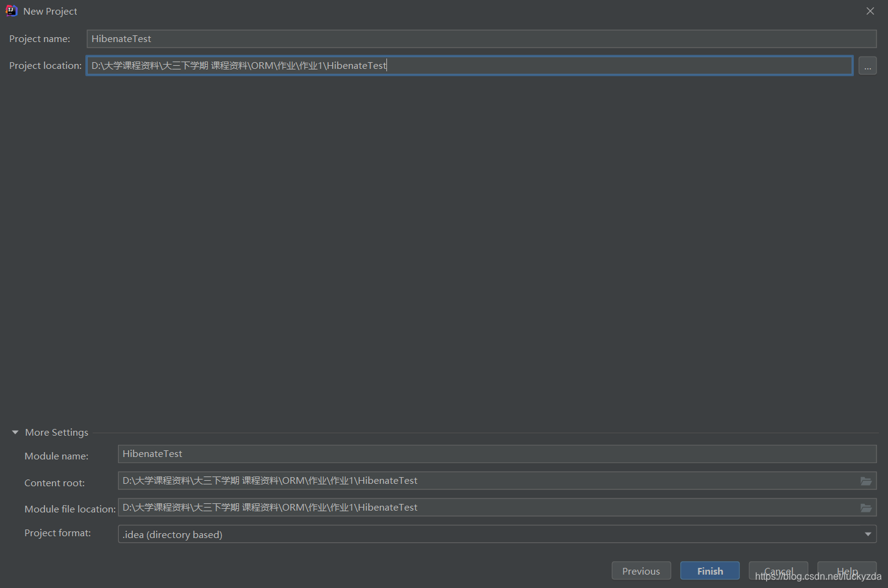Viewport: 888px width, 588px height.
Task: Click the Project location input field
Action: pos(469,66)
